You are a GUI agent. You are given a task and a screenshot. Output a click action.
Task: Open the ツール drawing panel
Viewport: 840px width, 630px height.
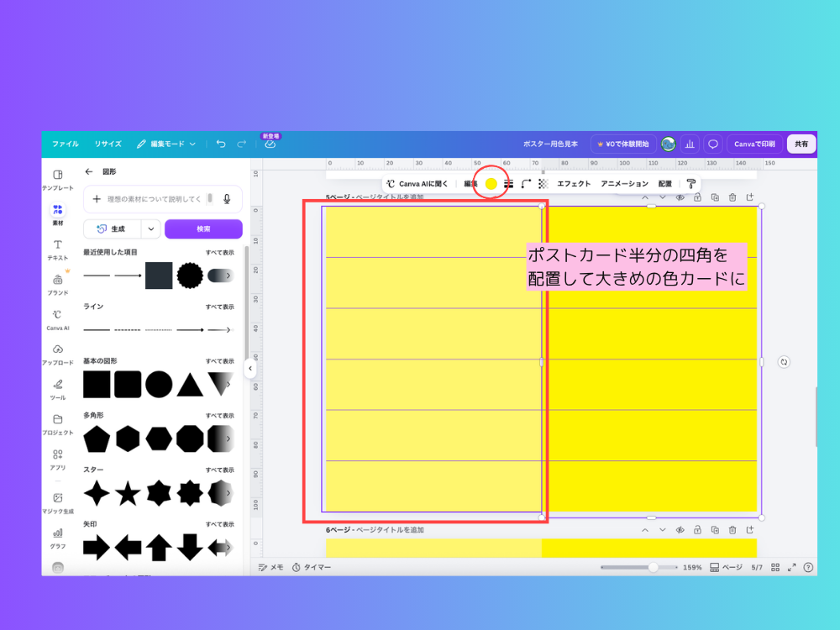[58, 390]
